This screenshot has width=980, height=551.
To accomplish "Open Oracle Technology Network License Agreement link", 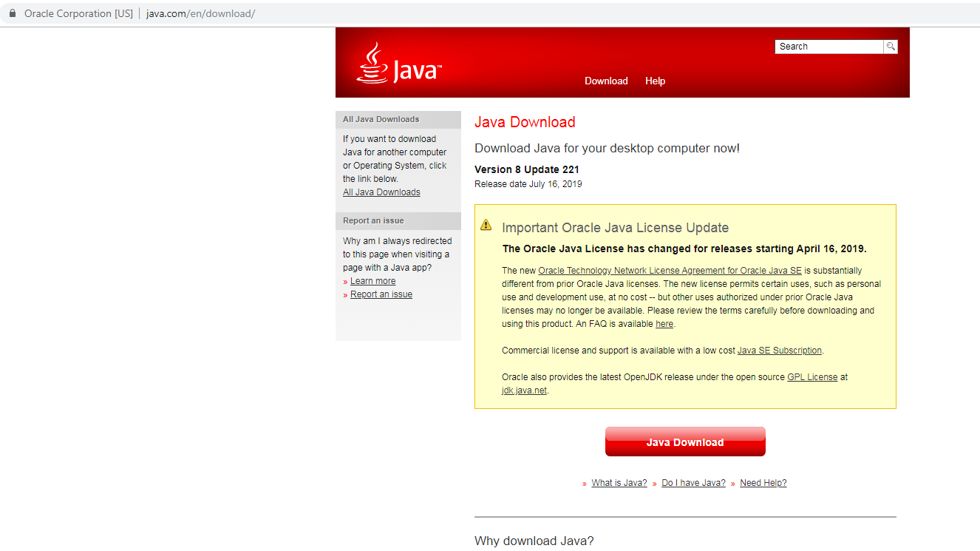I will [670, 271].
